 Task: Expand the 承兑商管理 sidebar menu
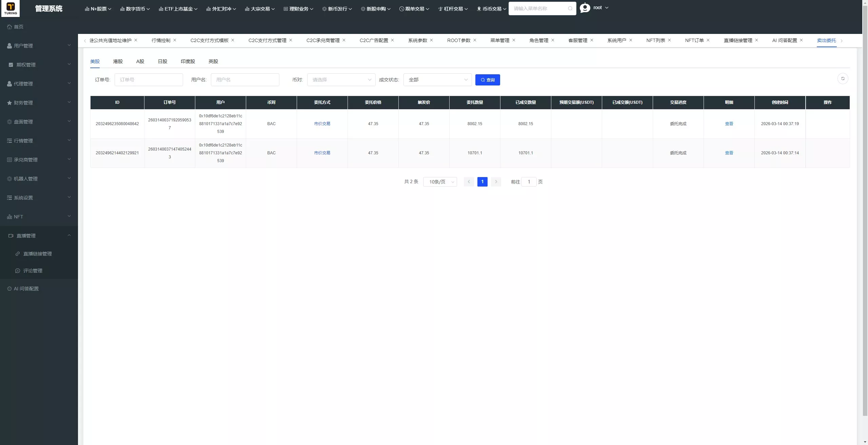[39, 160]
